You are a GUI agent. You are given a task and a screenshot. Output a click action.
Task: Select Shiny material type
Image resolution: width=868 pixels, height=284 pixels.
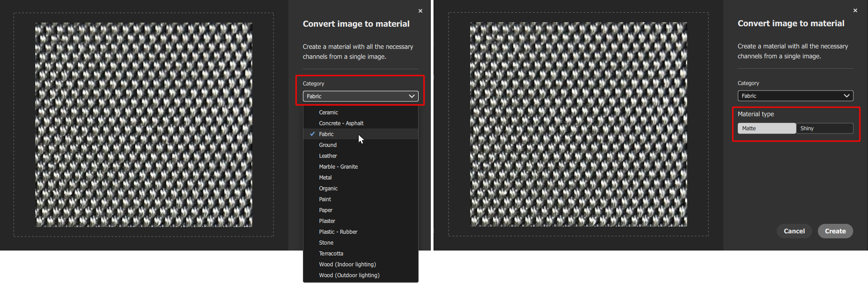[825, 128]
